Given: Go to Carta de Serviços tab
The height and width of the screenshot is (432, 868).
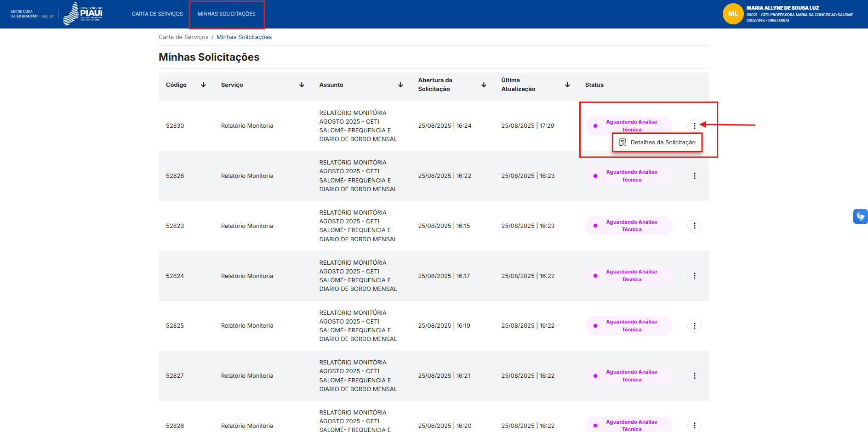Looking at the screenshot, I should coord(157,14).
